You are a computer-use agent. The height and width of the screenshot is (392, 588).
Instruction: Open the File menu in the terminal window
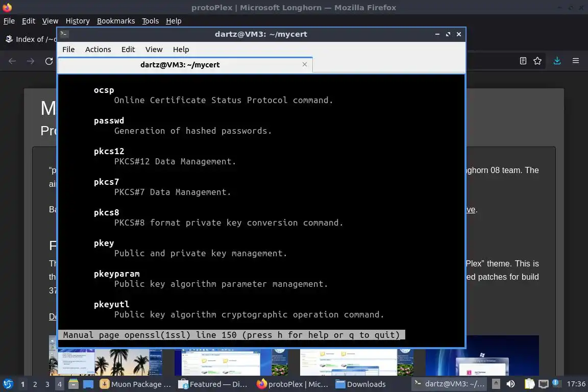68,50
